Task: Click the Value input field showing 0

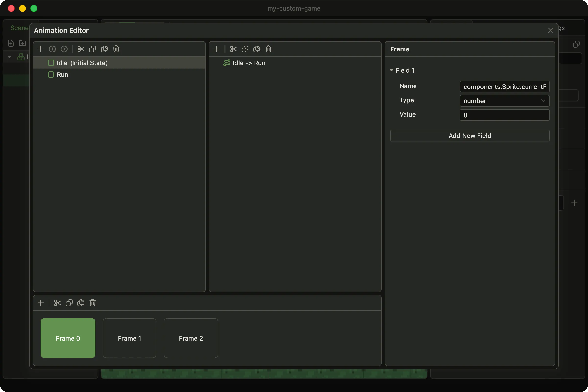Action: point(504,115)
